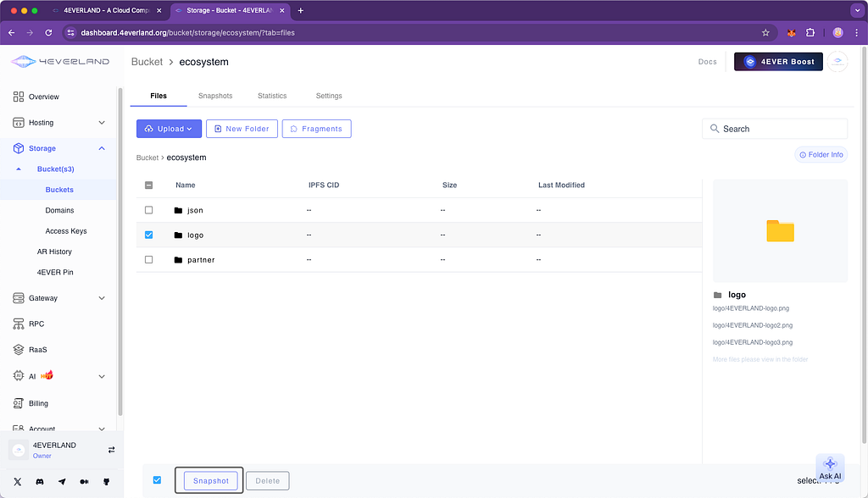Click the Ask AI assistant icon
Screen dimensions: 868x498
click(830, 468)
